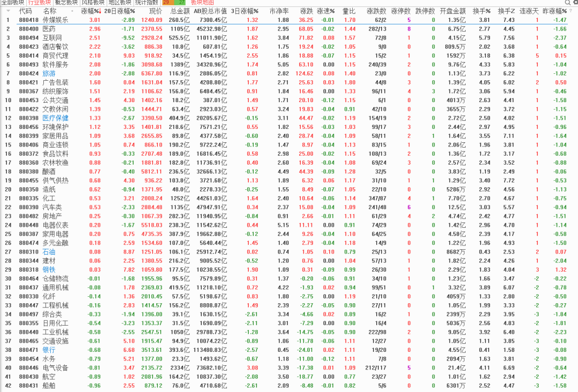Select the 纺织服饰 sector name
Viewport: 578px width, 392px height.
point(55,91)
